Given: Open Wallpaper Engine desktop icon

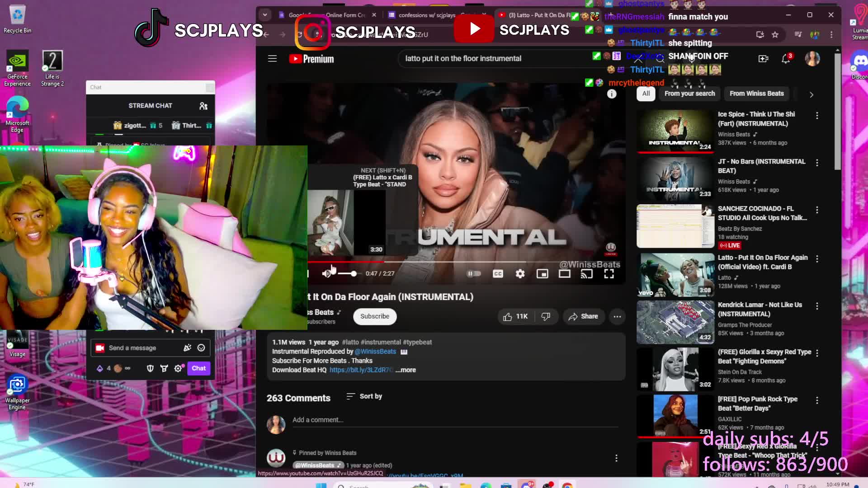Looking at the screenshot, I should click(x=17, y=393).
